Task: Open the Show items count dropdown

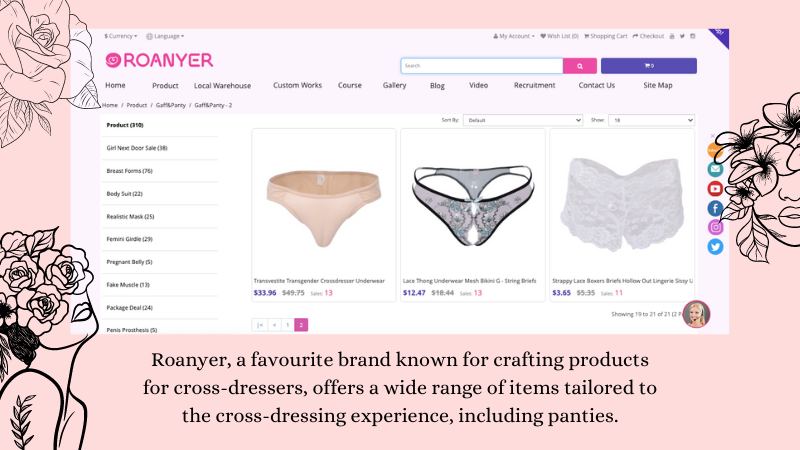Action: (651, 120)
